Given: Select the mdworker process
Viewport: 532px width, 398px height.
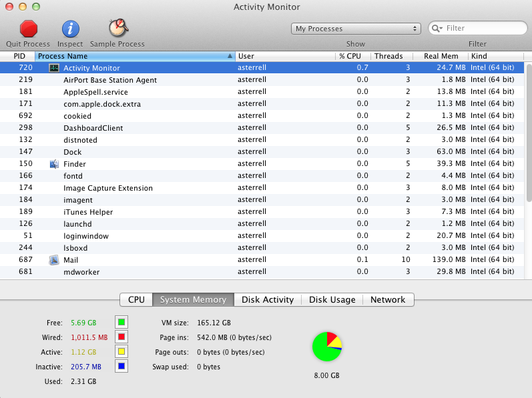Looking at the screenshot, I should coord(262,272).
